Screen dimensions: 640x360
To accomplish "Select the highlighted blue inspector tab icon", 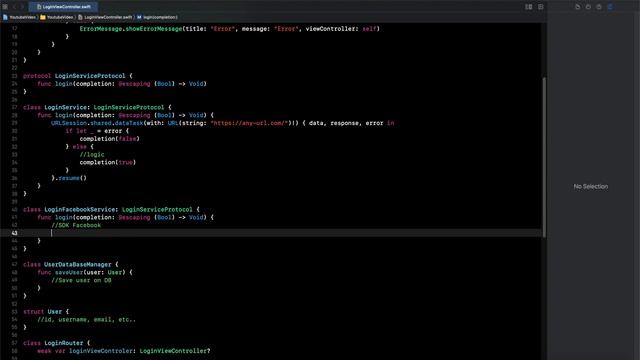I will pos(610,7).
